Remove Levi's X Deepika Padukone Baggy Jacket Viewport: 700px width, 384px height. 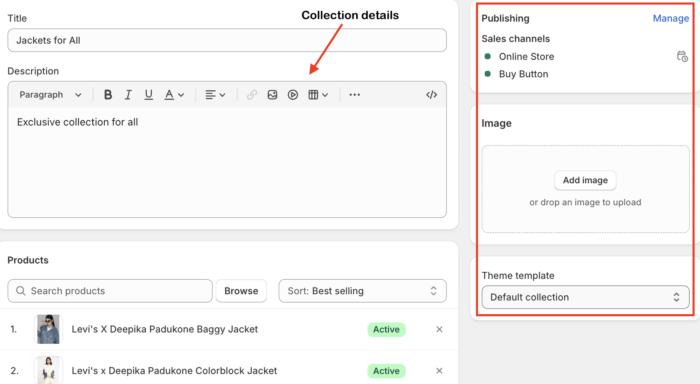click(439, 330)
